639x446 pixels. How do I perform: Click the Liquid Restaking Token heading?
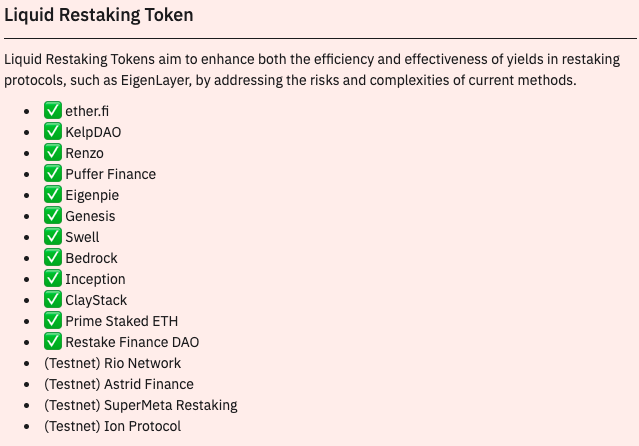click(99, 15)
